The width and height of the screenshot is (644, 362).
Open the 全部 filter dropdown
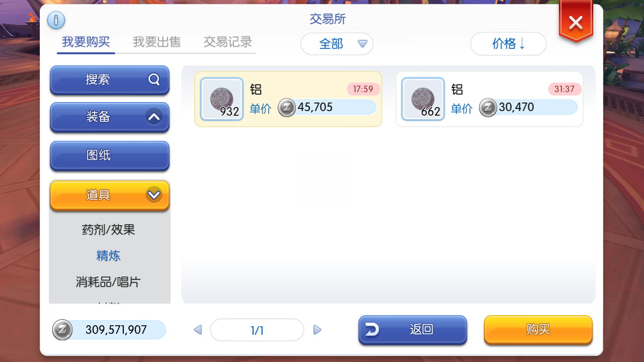click(x=337, y=44)
